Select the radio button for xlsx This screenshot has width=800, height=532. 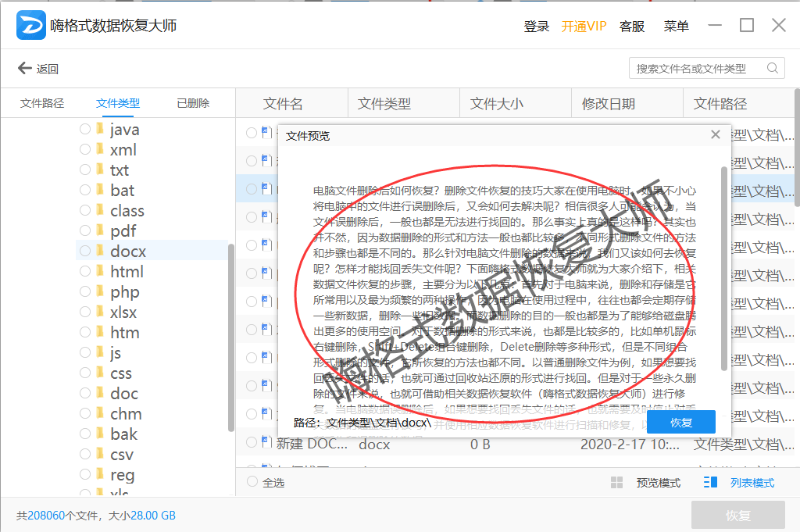click(85, 312)
